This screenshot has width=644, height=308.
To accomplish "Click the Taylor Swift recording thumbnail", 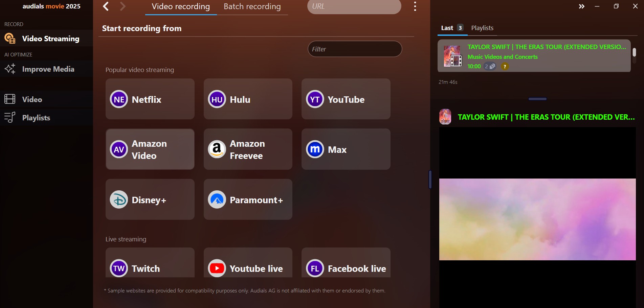I will (453, 56).
